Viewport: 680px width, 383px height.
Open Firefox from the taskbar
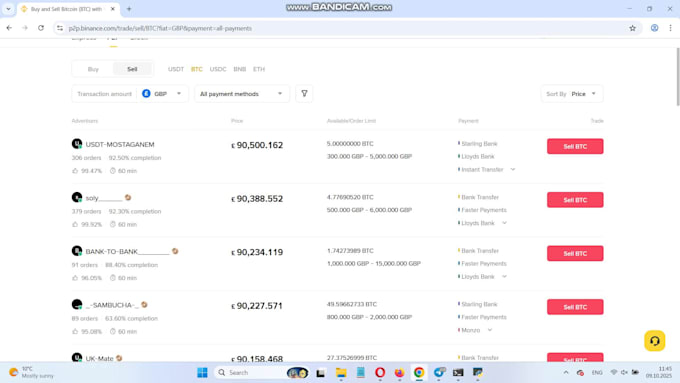pyautogui.click(x=399, y=373)
